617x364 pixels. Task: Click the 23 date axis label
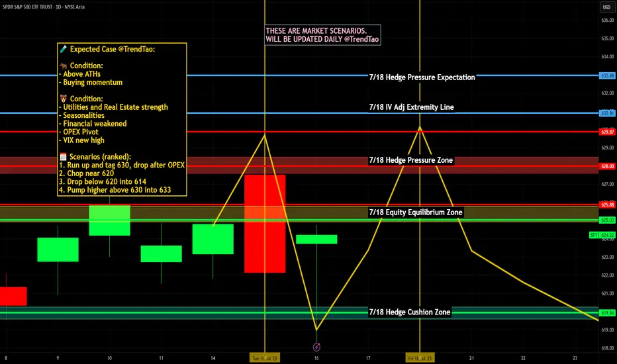tap(575, 358)
